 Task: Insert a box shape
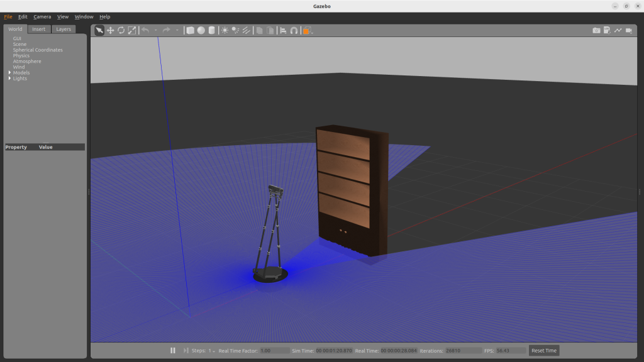[x=191, y=30]
